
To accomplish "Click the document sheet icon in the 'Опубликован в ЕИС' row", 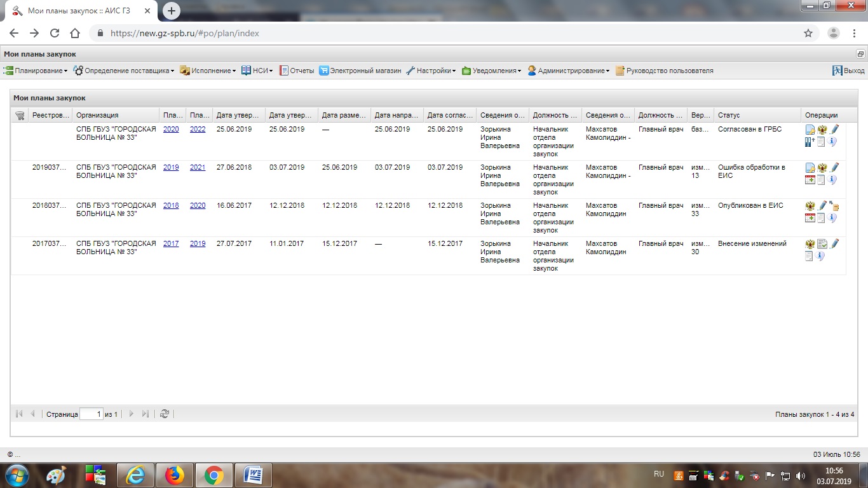I will click(822, 218).
